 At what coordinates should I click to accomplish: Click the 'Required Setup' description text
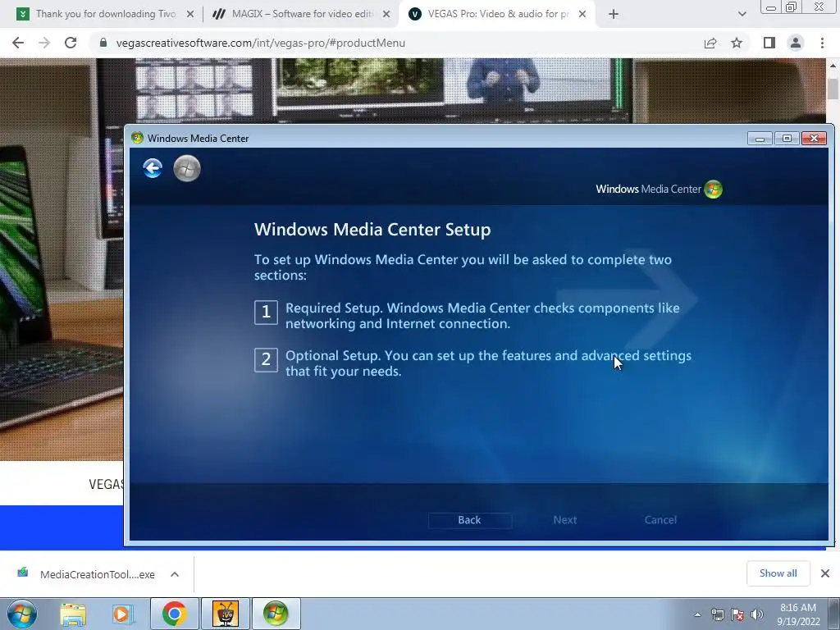pos(482,316)
